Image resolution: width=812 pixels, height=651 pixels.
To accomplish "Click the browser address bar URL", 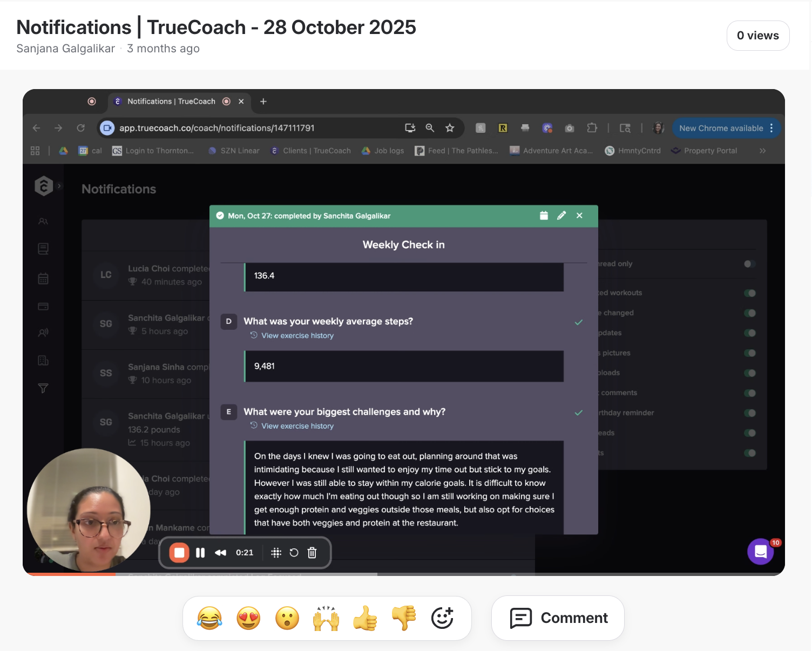I will (x=217, y=128).
